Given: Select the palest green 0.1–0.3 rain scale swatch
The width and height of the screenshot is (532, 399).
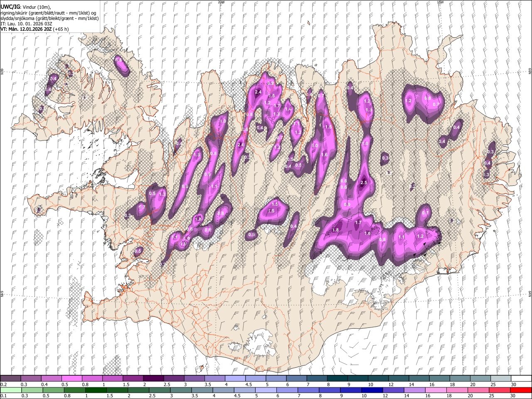Looking at the screenshot, I should click(x=11, y=390).
